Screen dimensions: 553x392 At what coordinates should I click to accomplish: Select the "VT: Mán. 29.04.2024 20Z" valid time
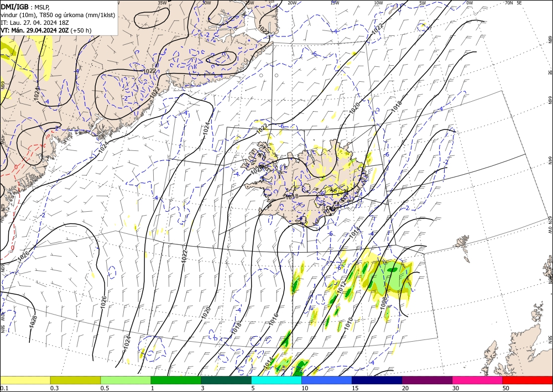(x=35, y=30)
